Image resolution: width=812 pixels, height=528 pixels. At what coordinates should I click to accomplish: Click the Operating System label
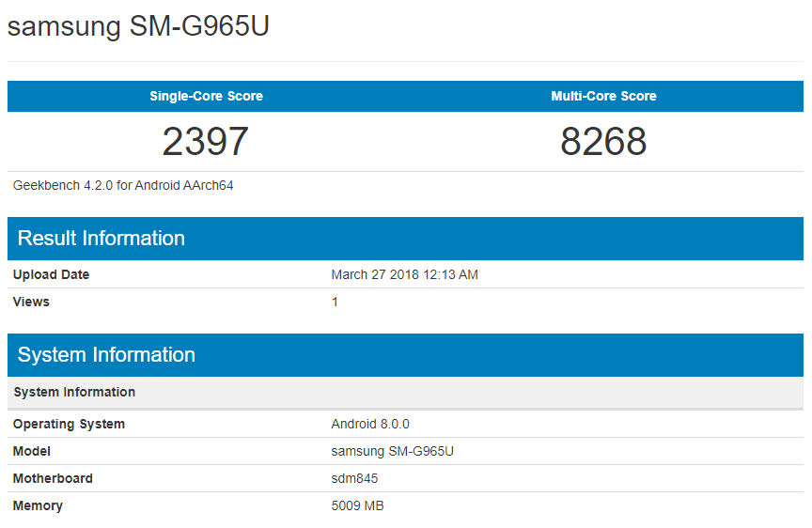tap(69, 424)
